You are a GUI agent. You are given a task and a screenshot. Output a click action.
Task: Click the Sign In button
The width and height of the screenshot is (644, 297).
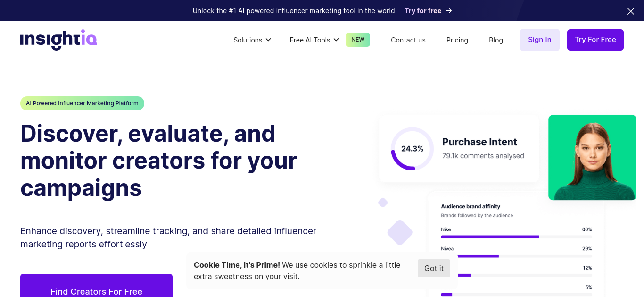[540, 40]
